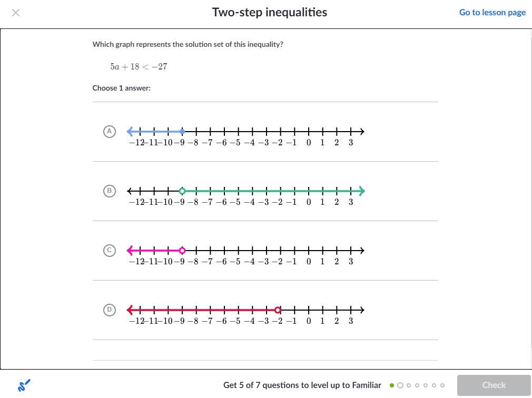The image size is (532, 398).
Task: Click the first green progress dot
Action: click(392, 385)
